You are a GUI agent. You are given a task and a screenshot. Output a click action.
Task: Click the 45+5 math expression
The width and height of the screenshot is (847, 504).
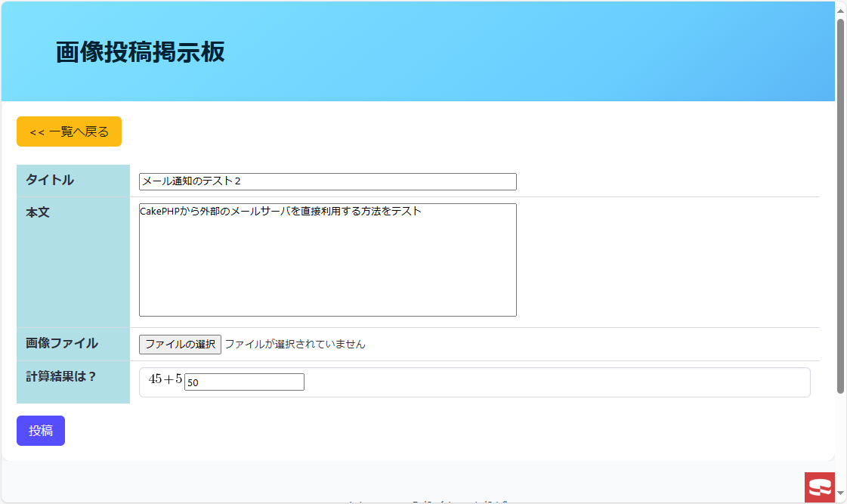click(165, 379)
